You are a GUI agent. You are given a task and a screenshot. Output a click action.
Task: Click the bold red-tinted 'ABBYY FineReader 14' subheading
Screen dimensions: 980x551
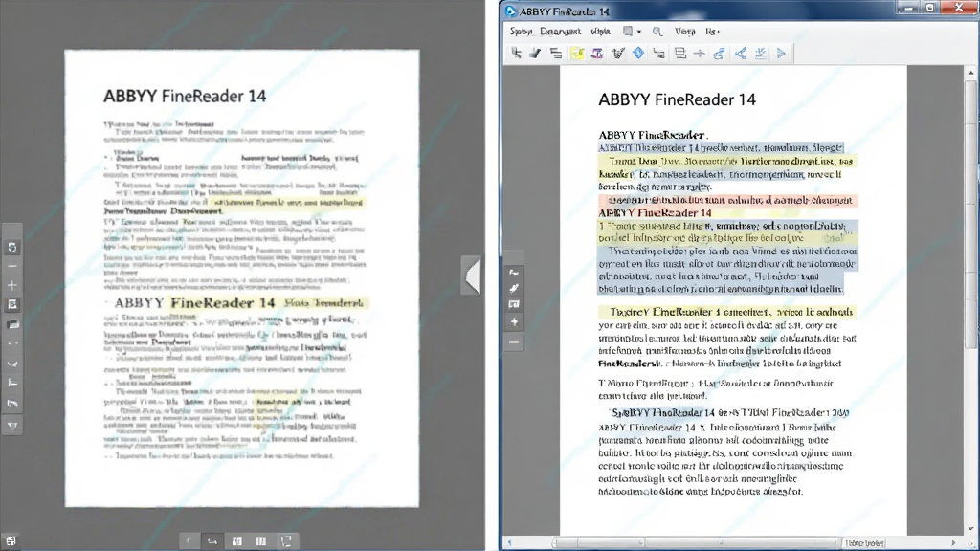pyautogui.click(x=655, y=213)
